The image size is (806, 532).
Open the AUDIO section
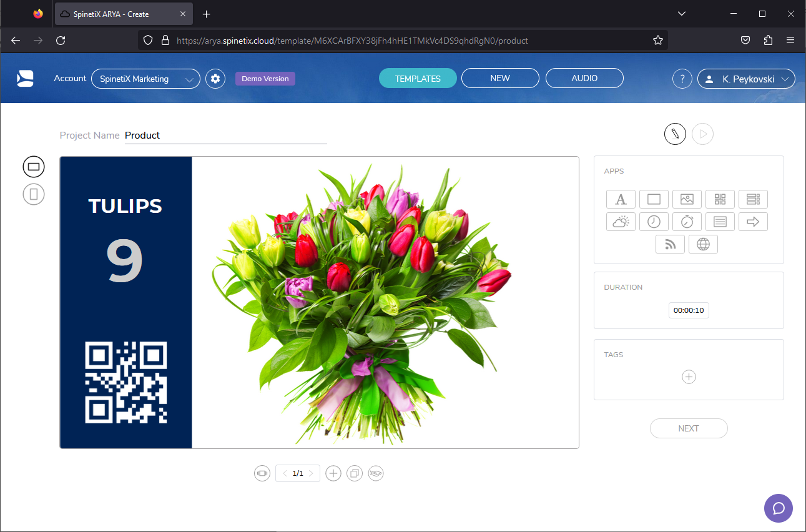(584, 77)
